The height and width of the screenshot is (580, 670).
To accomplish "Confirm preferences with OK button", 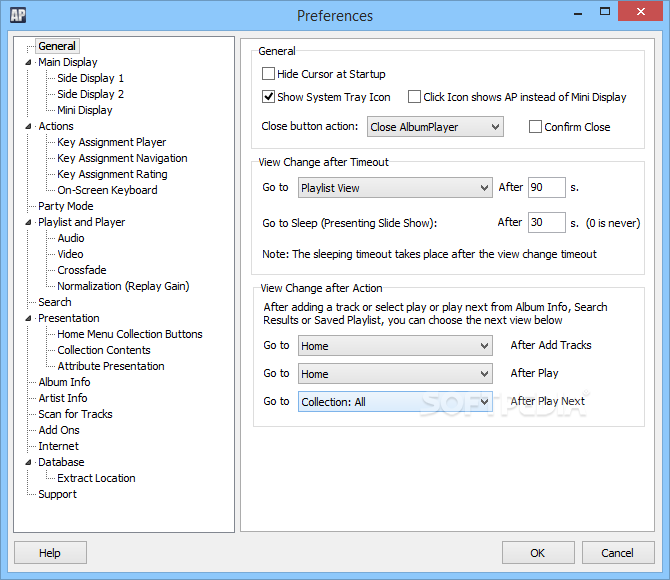I will point(538,553).
